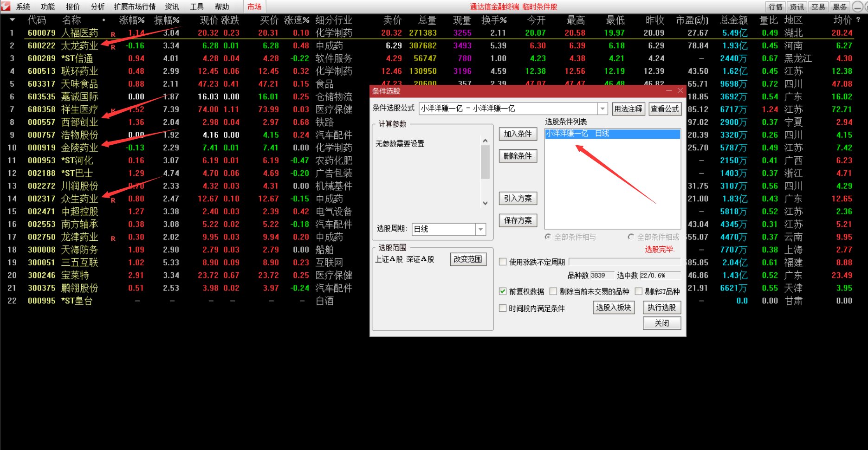Image resolution: width=868 pixels, height=450 pixels.
Task: Sort by the 现价 column header
Action: pyautogui.click(x=209, y=20)
